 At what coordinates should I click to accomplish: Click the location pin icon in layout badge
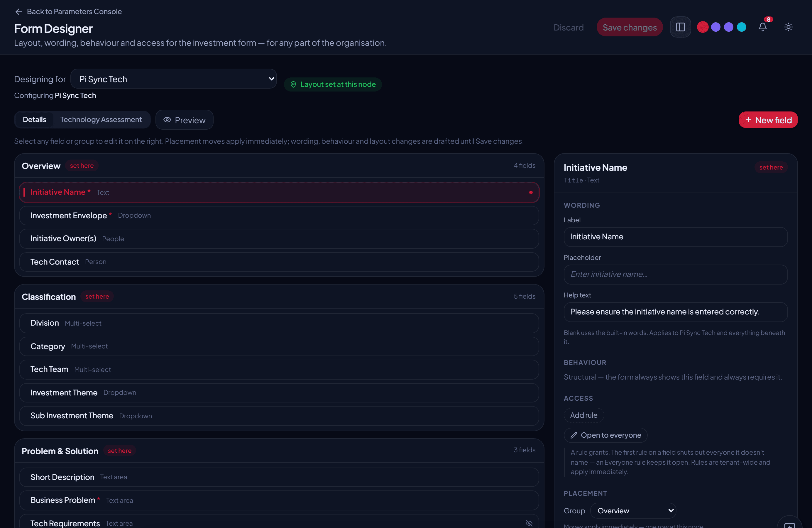click(x=293, y=84)
